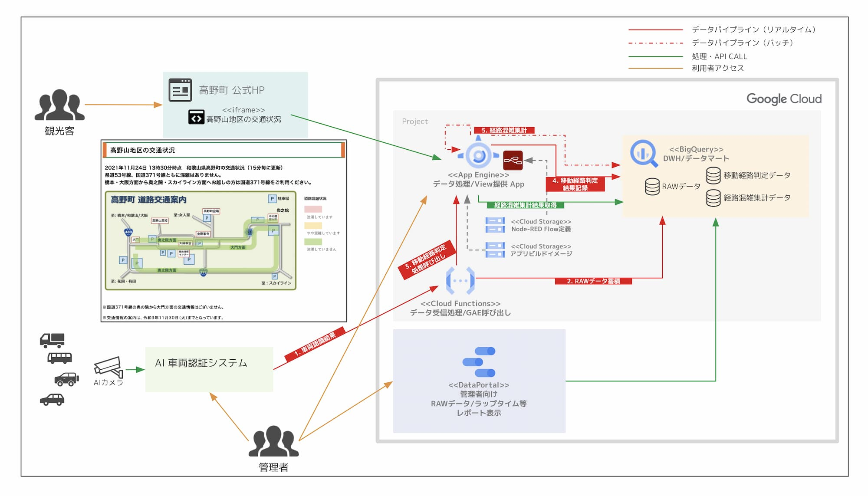Viewport: 868px width, 496px height.
Task: Click the 管理者 administrators group icon
Action: tap(273, 441)
